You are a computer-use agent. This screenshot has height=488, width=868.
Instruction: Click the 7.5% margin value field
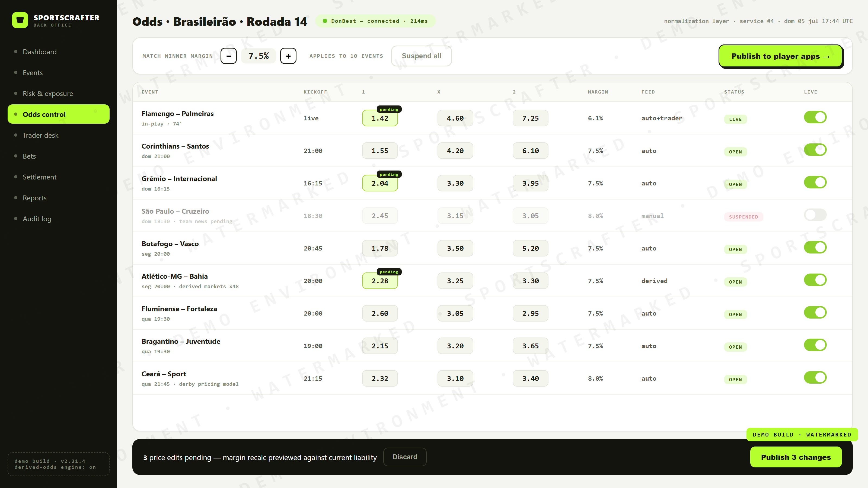(x=259, y=56)
